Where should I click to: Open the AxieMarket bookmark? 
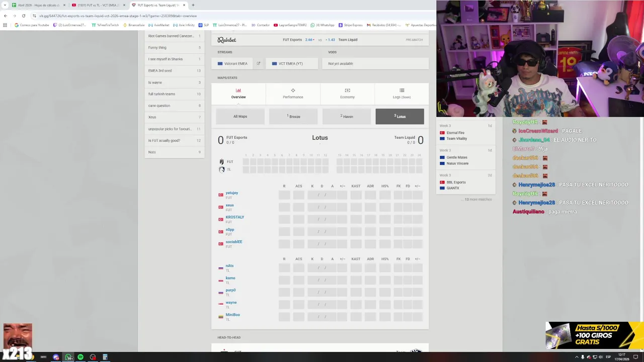(x=159, y=25)
